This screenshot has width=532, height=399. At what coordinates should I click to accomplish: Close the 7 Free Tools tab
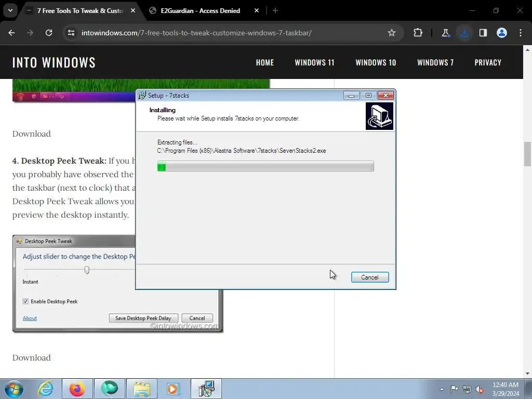point(133,11)
